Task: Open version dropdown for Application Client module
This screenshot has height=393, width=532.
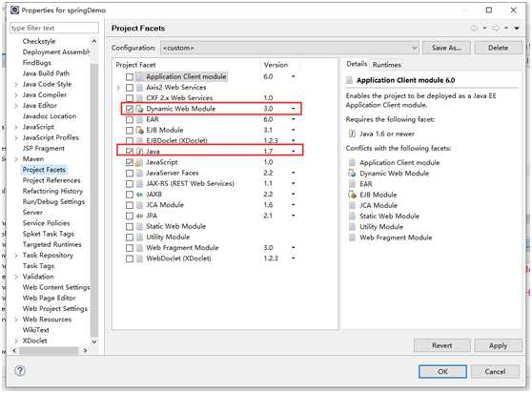Action: pos(293,76)
